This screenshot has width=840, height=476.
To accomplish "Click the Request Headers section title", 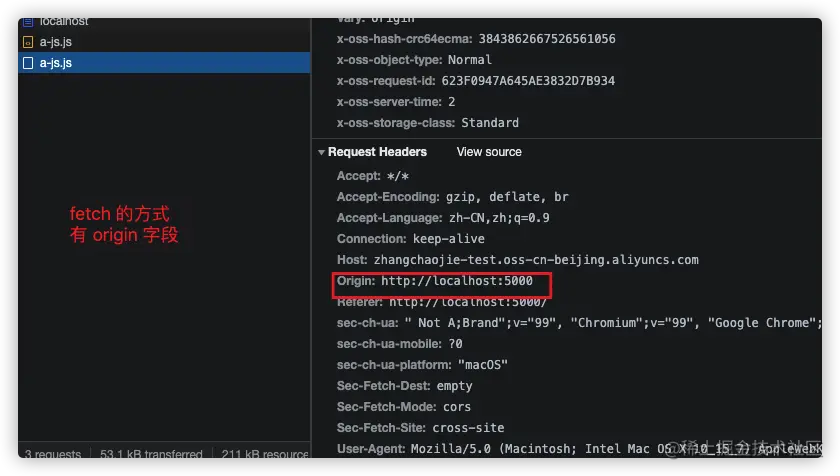I will 377,152.
